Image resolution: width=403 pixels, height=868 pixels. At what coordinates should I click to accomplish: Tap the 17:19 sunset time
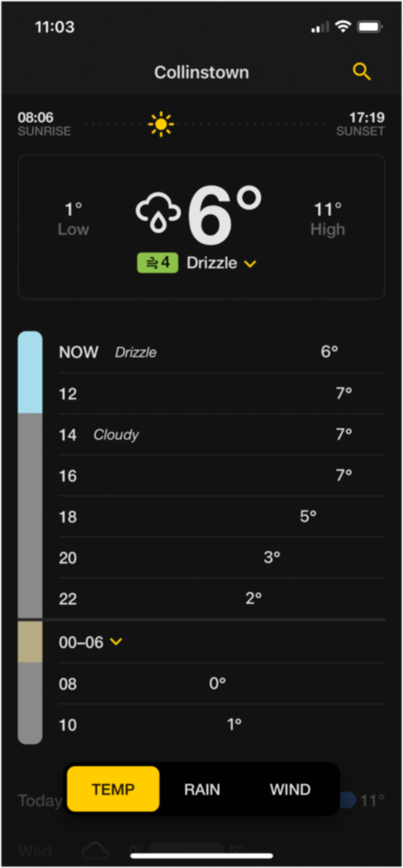[x=367, y=118]
